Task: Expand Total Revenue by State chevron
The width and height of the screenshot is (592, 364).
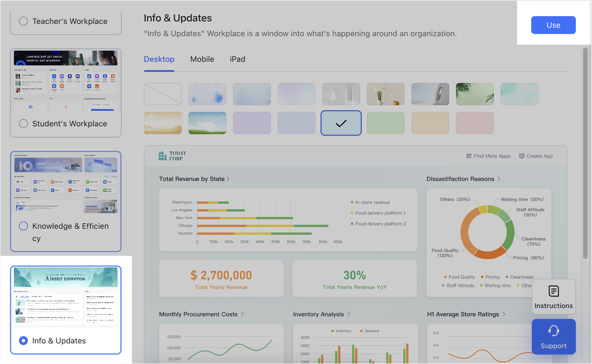Action: pyautogui.click(x=228, y=179)
